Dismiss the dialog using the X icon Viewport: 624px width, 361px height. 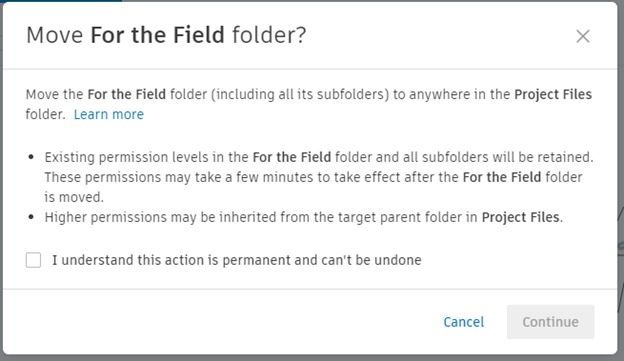(583, 36)
